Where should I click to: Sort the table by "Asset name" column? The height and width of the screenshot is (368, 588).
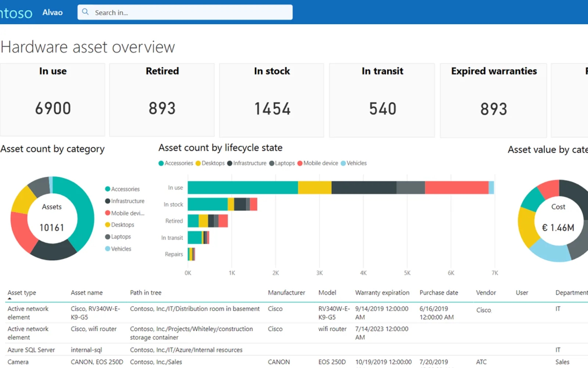(x=87, y=293)
